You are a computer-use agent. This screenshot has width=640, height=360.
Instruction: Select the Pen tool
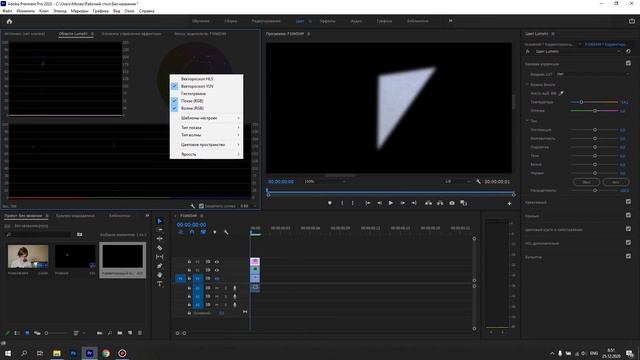pyautogui.click(x=160, y=266)
